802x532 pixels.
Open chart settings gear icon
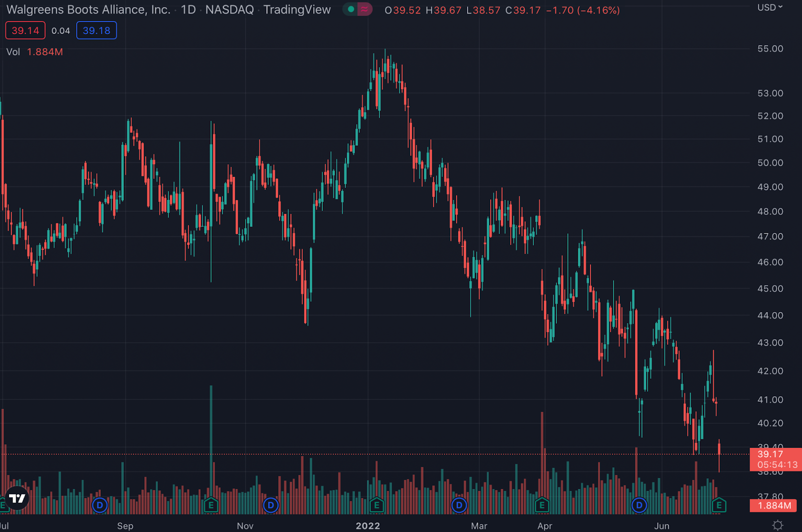(x=777, y=525)
